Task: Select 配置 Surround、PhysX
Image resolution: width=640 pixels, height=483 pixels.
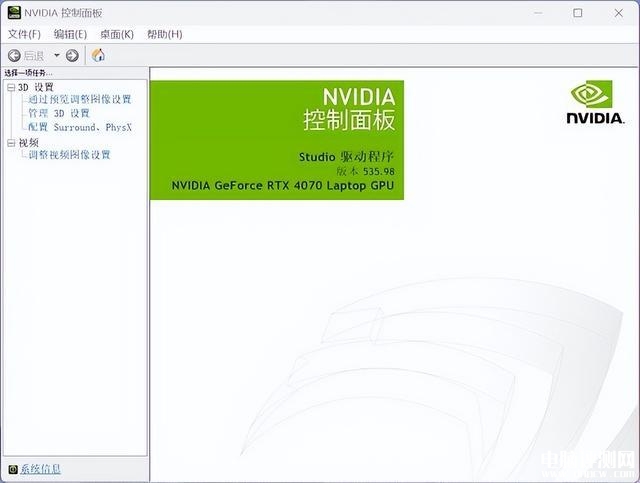Action: (x=80, y=127)
